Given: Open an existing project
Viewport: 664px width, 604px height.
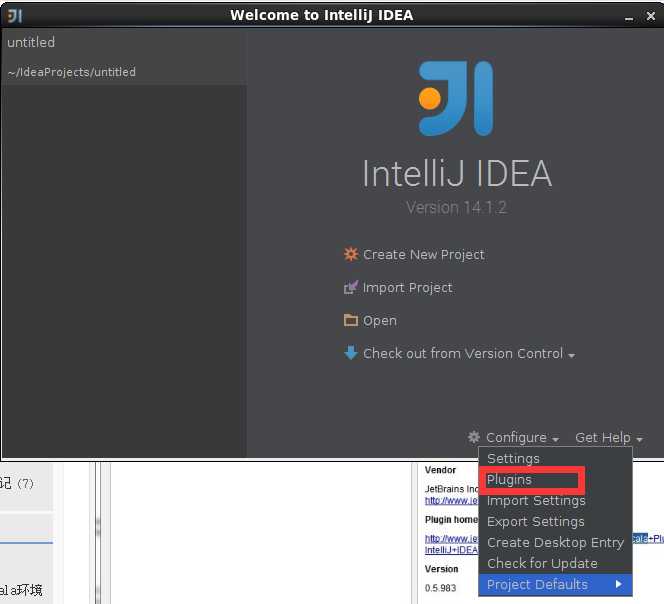Looking at the screenshot, I should tap(380, 321).
